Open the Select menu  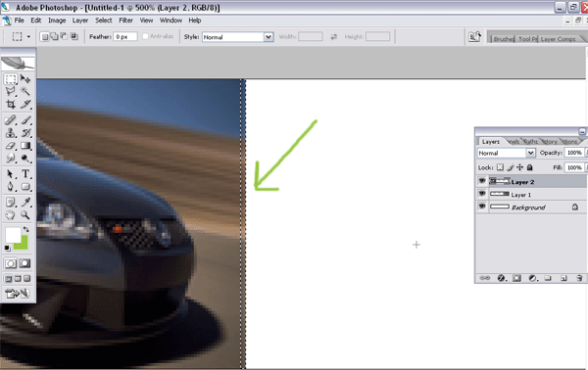click(104, 21)
